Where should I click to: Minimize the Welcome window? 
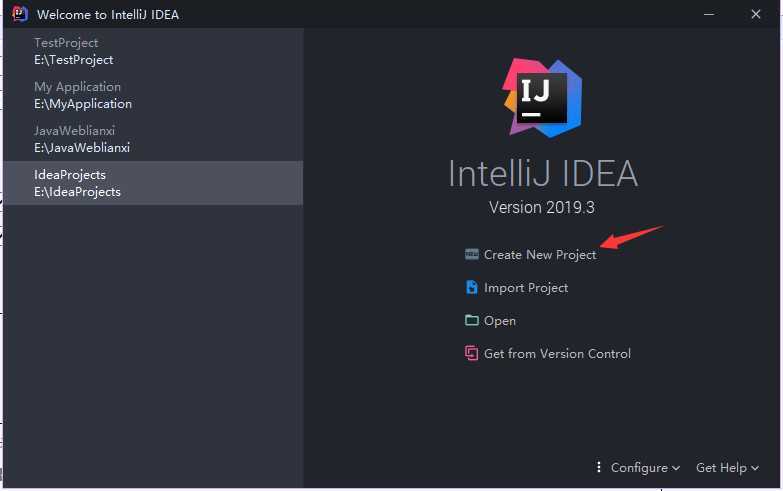tap(709, 14)
